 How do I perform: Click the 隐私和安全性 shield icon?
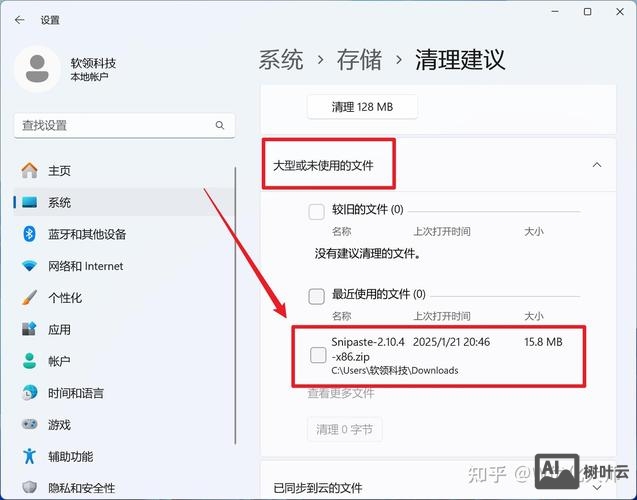coord(29,487)
